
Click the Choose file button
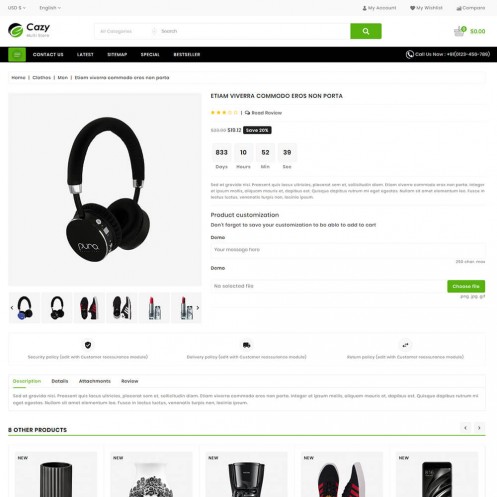(466, 286)
